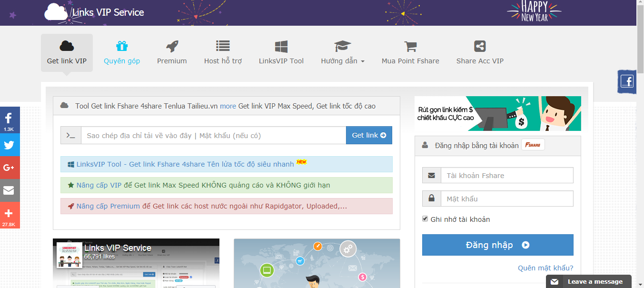
Task: Focus the Tài khoản Fshare input field
Action: coord(507,175)
